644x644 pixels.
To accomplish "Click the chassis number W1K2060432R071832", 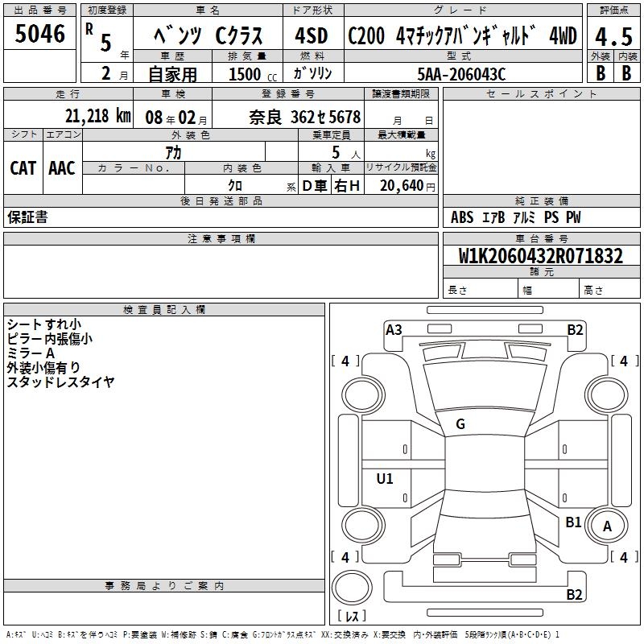I will (540, 256).
